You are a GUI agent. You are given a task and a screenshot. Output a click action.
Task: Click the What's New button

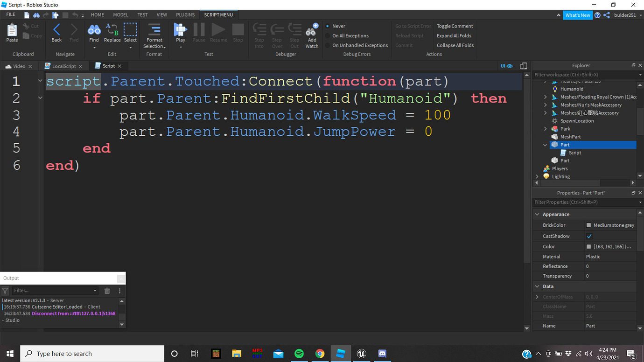578,14
